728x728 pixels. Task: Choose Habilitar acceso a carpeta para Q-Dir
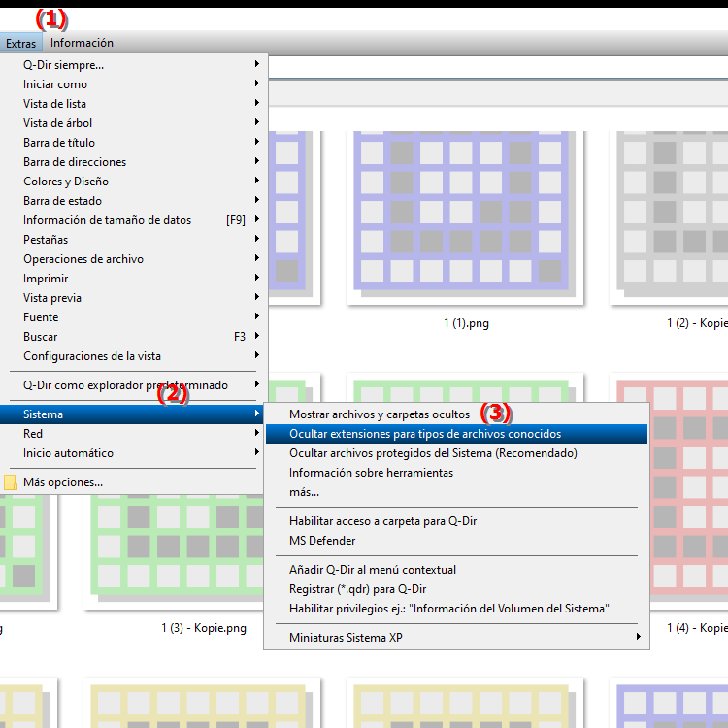click(456, 521)
